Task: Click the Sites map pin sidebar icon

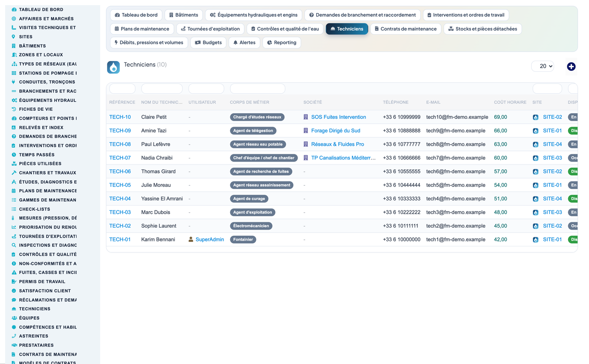Action: pyautogui.click(x=13, y=37)
